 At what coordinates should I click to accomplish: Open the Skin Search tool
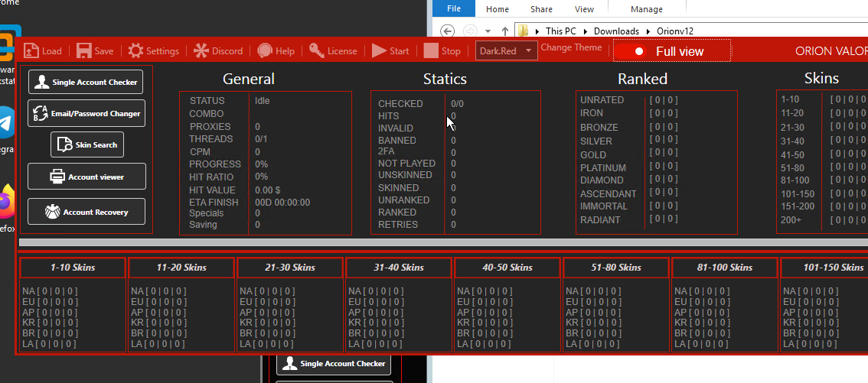87,144
